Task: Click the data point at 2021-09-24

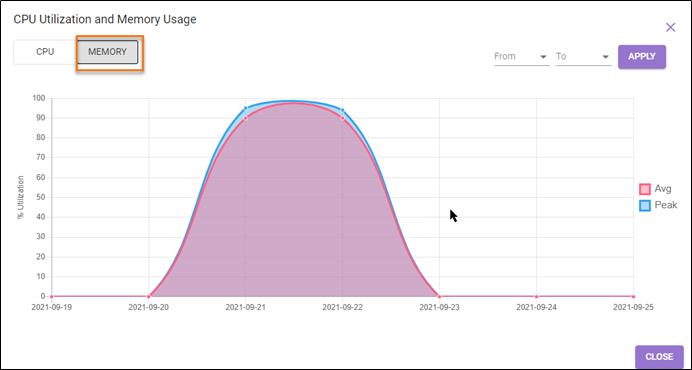Action: [x=536, y=297]
